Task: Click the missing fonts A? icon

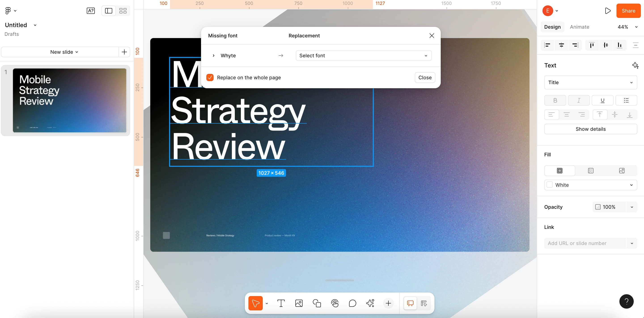Action: (x=91, y=11)
